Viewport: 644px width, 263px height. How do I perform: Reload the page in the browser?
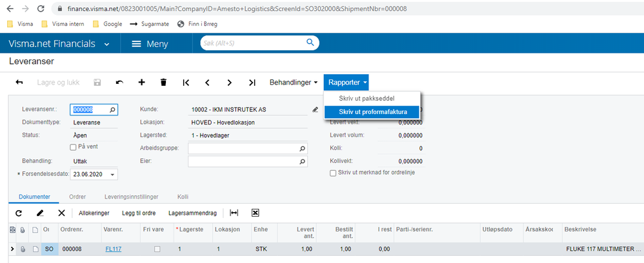click(41, 8)
